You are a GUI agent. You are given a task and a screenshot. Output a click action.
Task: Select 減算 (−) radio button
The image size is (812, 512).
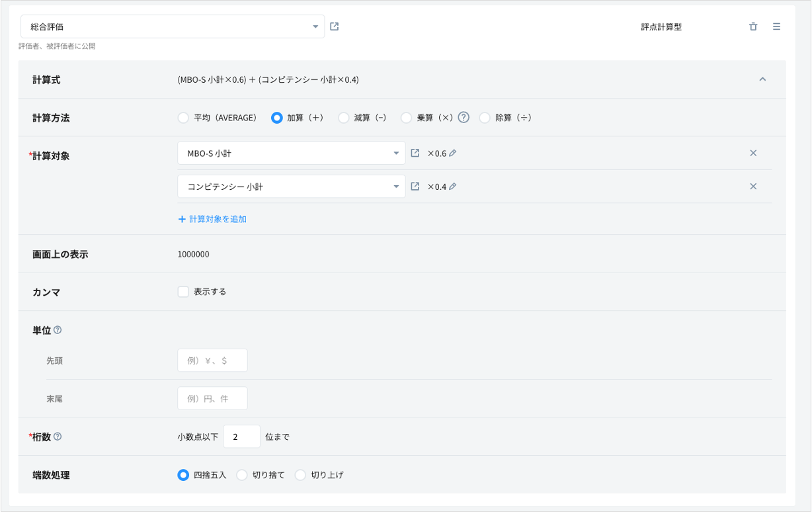click(x=343, y=118)
